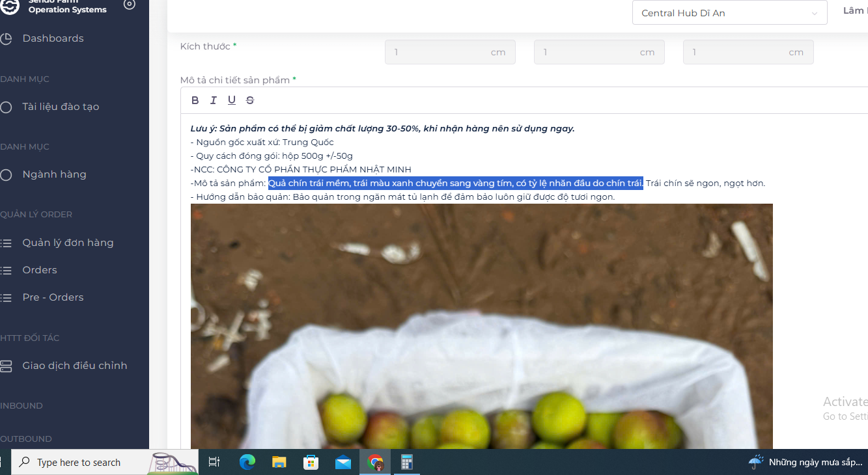Viewport: 868px width, 475px height.
Task: Toggle strikethrough formatting in the editor
Action: pos(250,100)
